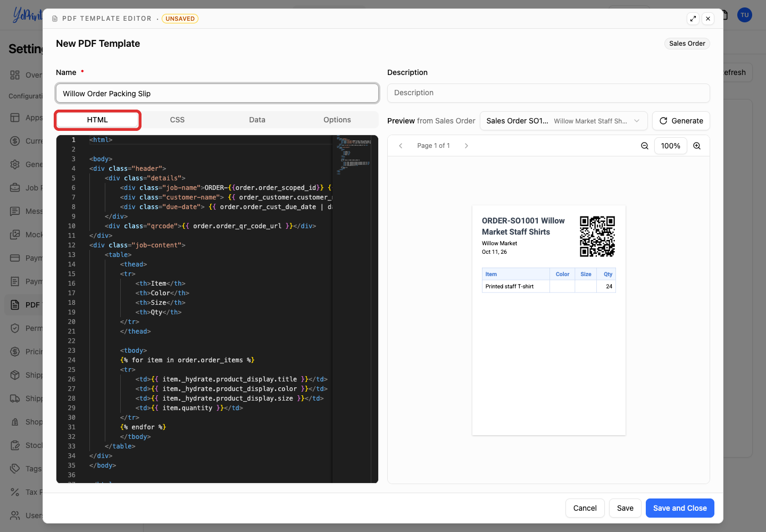
Task: Click Save and Close
Action: pos(680,508)
